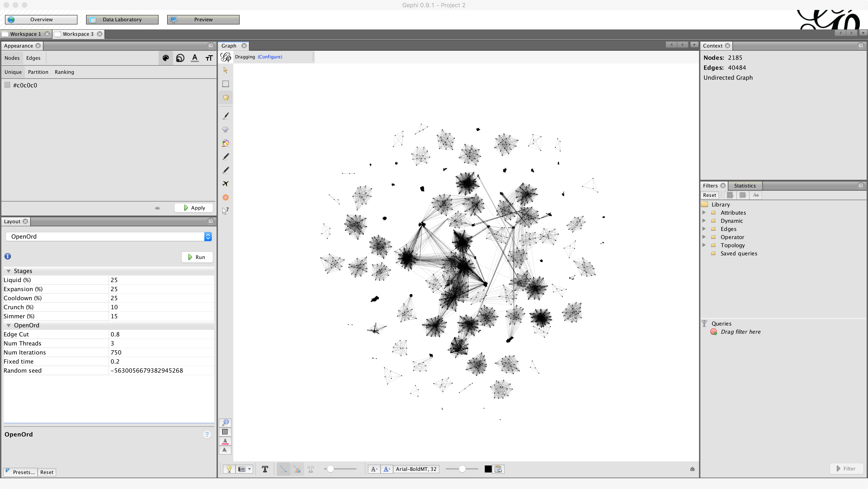Click the #c0c0c0 color swatch
The width and height of the screenshot is (868, 489).
pos(7,85)
